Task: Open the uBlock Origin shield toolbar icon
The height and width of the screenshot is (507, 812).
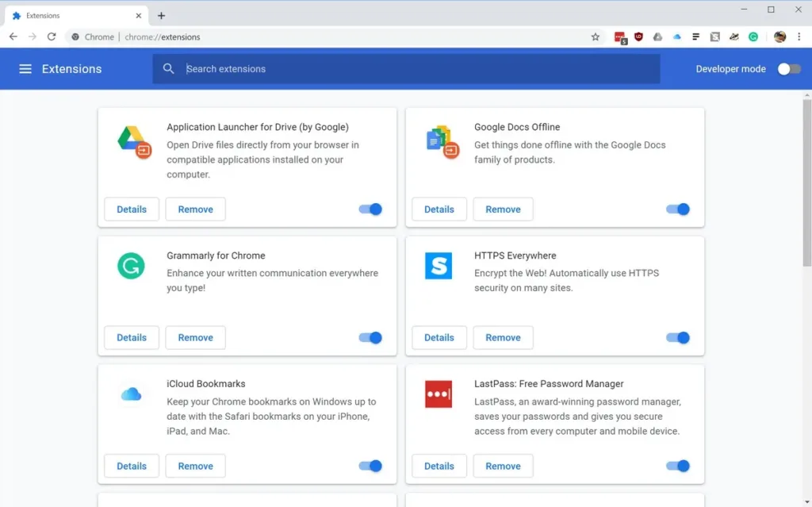Action: [x=638, y=36]
